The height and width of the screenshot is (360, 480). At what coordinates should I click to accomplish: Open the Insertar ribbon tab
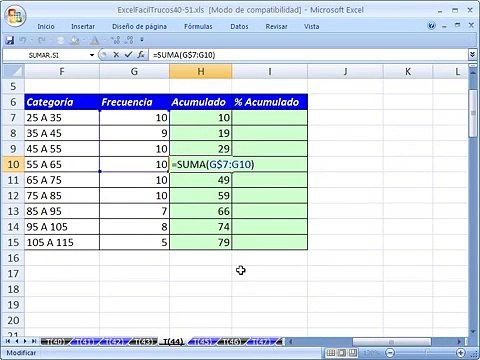tap(83, 26)
